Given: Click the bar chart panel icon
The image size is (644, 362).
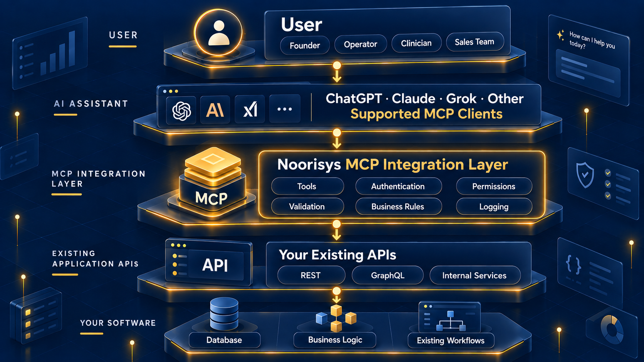Looking at the screenshot, I should point(50,53).
